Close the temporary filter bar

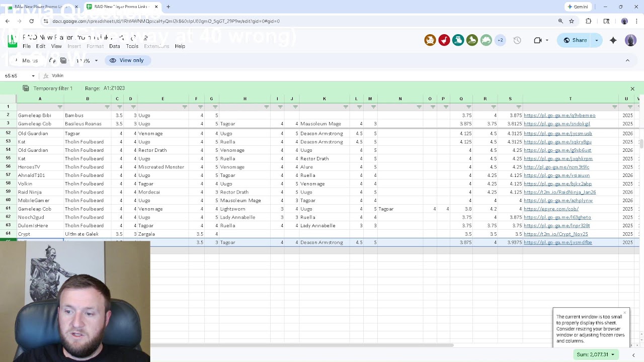click(x=632, y=89)
